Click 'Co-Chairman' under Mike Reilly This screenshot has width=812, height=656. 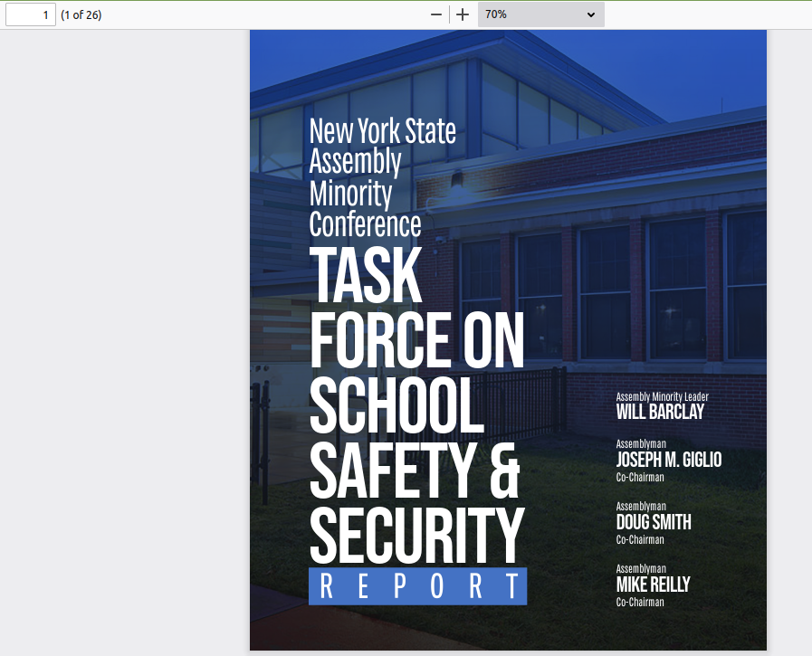(640, 602)
